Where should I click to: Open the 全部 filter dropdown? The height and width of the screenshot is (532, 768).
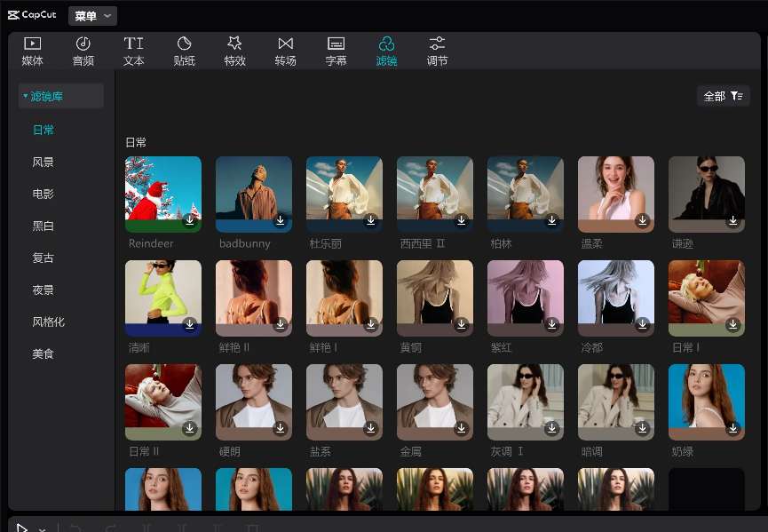[723, 96]
